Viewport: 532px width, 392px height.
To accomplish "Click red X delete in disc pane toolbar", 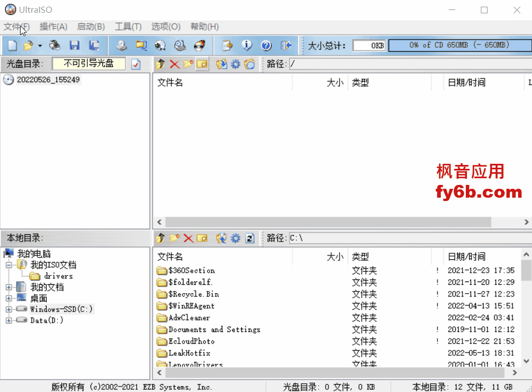I will [175, 64].
